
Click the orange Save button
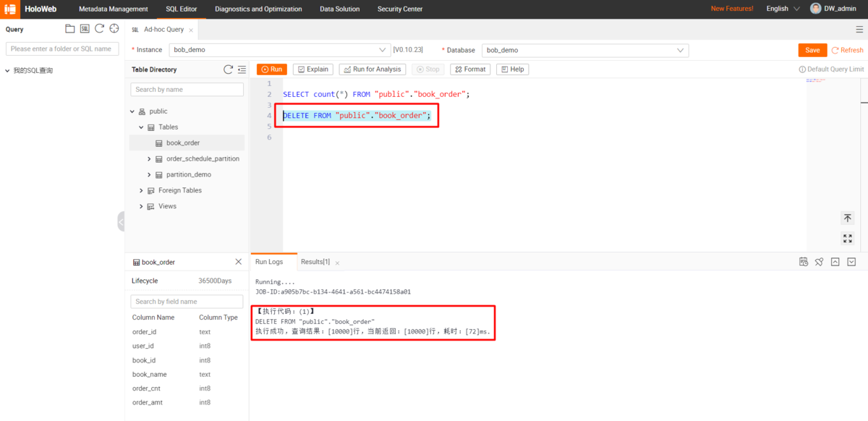pyautogui.click(x=812, y=50)
